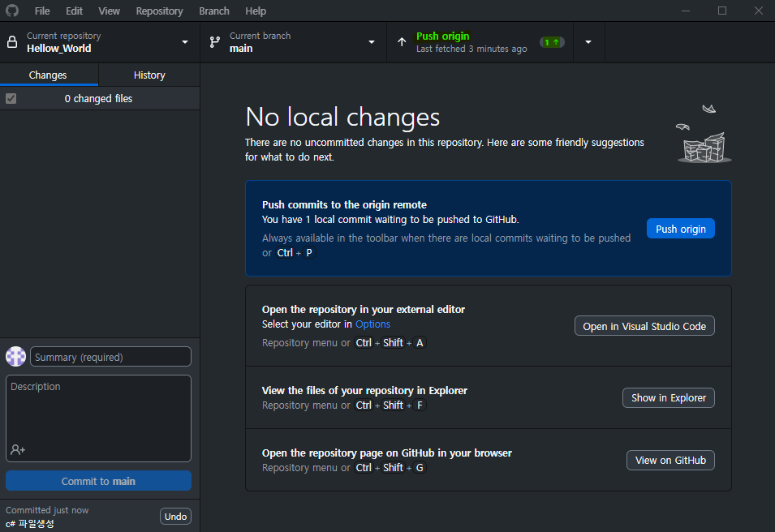Viewport: 775px width, 532px height.
Task: Click the green 1 ahead commit badge
Action: [552, 42]
